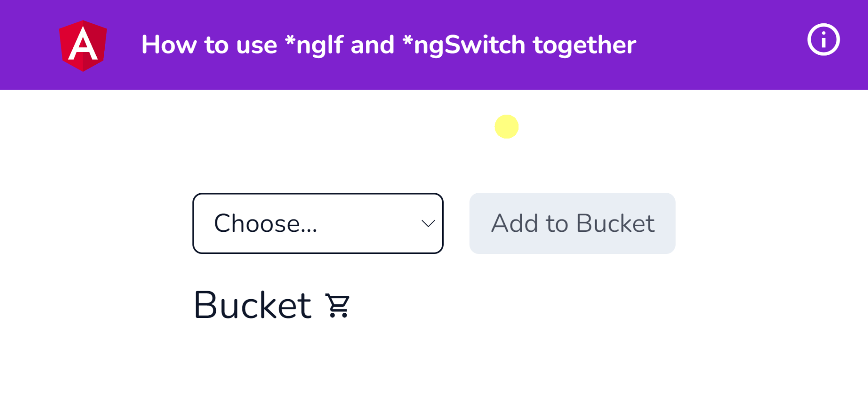Image resolution: width=868 pixels, height=406 pixels.
Task: Click the yellow circle indicator
Action: coord(506,127)
